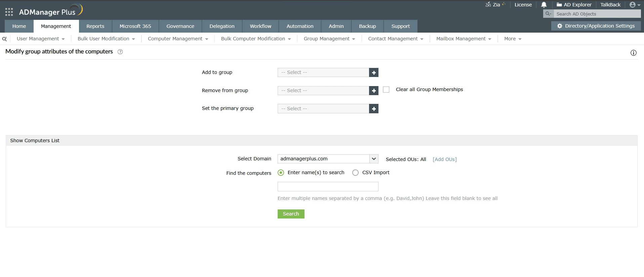Click the info icon at right of title
The height and width of the screenshot is (277, 644).
[634, 53]
